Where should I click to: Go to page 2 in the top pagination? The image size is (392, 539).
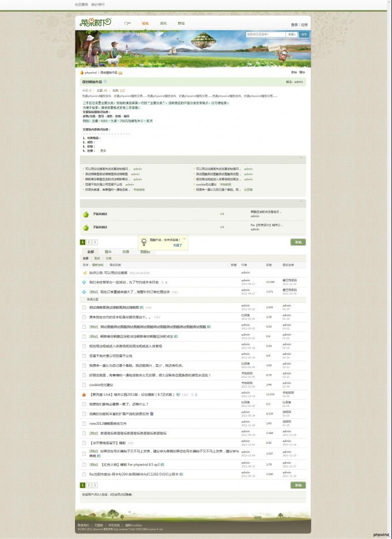tap(89, 242)
